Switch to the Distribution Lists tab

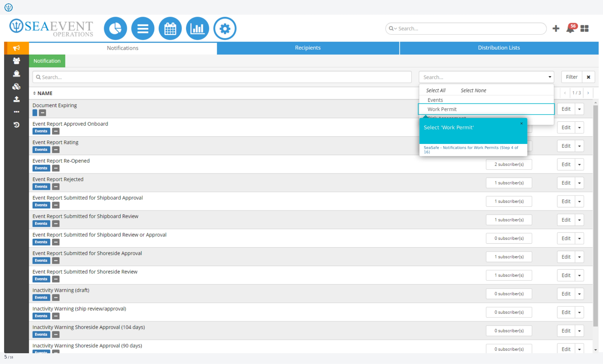pos(499,48)
